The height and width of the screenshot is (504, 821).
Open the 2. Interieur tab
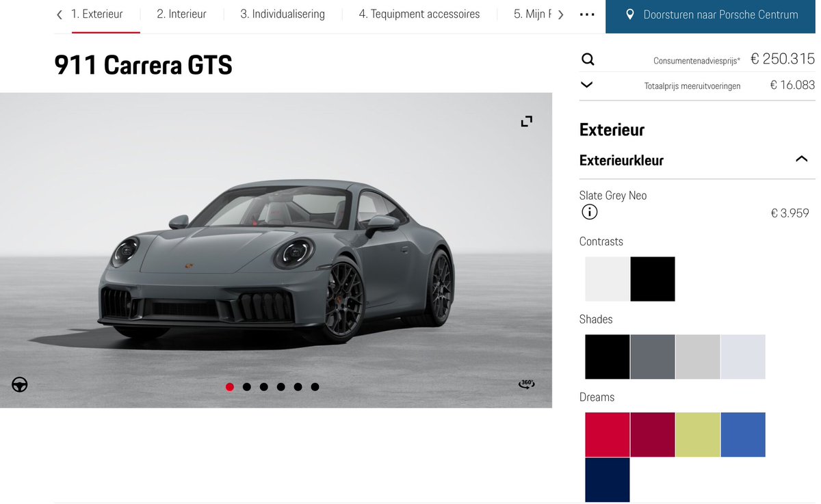[x=181, y=14]
